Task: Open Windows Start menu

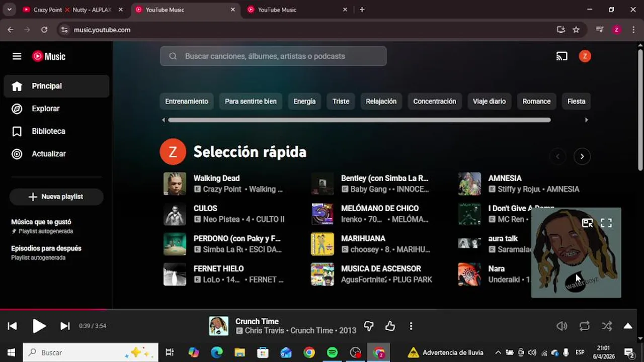Action: coord(11,352)
